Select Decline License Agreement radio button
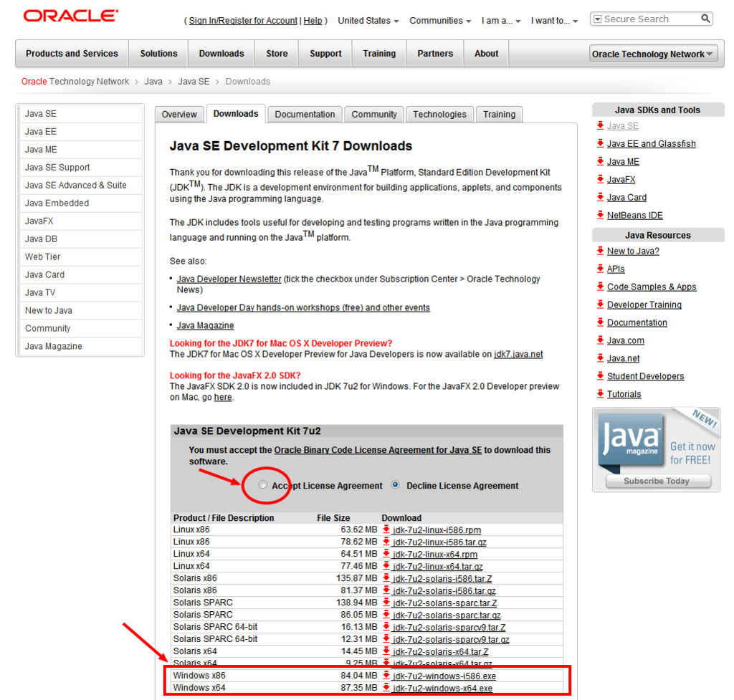The width and height of the screenshot is (734, 700). click(x=396, y=485)
